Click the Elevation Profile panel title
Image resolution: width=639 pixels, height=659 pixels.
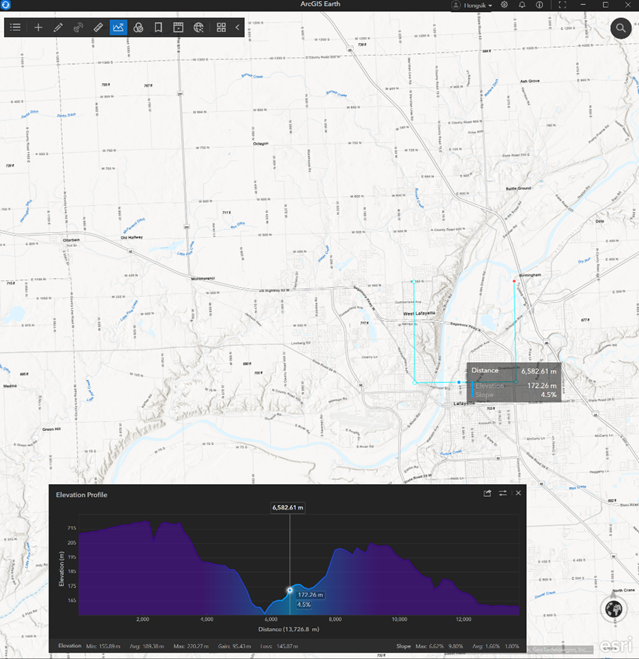[x=82, y=495]
